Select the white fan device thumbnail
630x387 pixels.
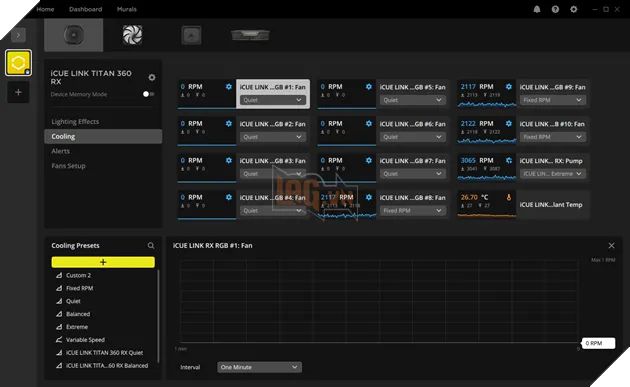132,35
